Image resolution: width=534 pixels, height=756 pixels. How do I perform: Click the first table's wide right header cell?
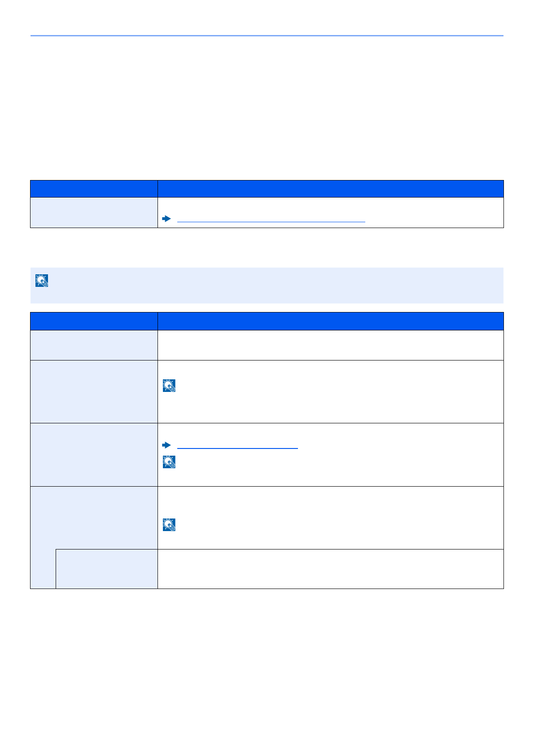point(330,189)
